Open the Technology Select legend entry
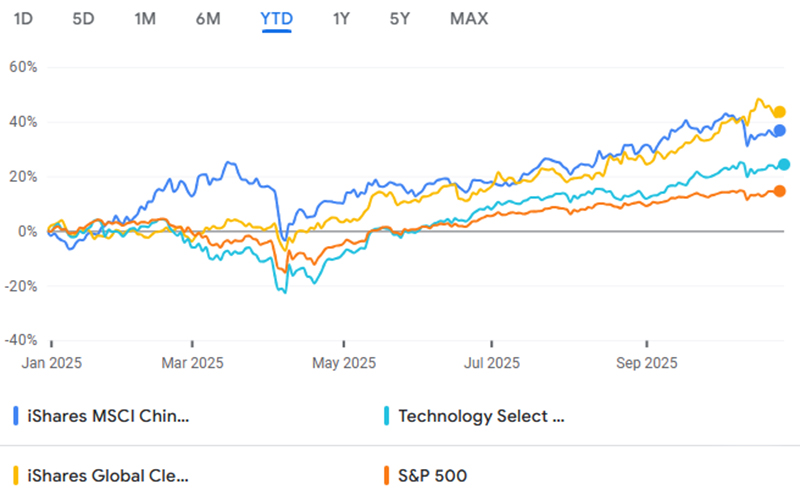This screenshot has width=800, height=501. coord(481,416)
